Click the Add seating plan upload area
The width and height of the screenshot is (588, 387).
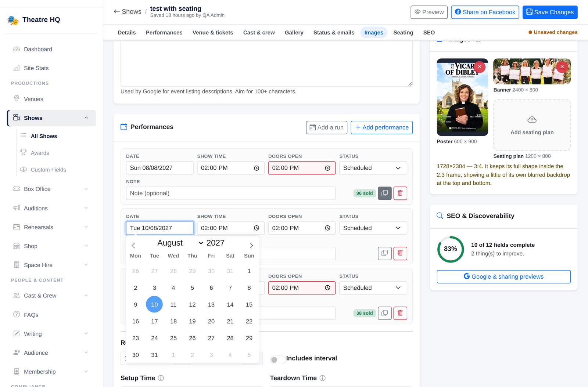coord(532,125)
